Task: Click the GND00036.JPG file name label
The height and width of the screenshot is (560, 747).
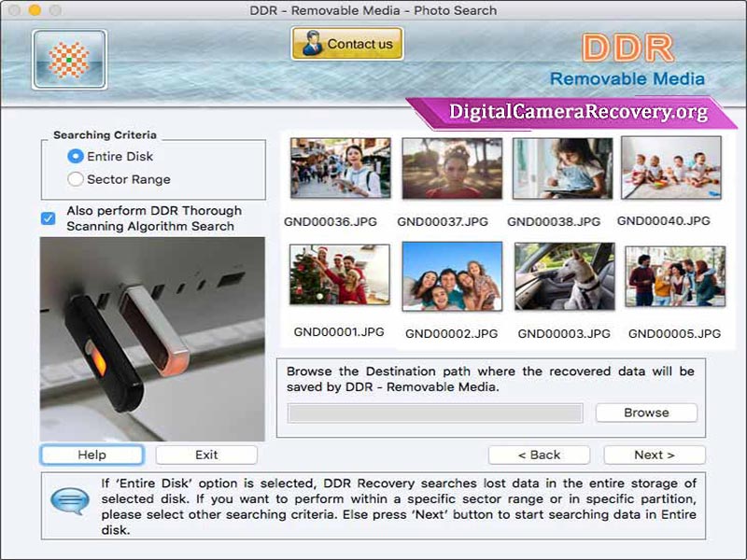Action: [x=331, y=222]
